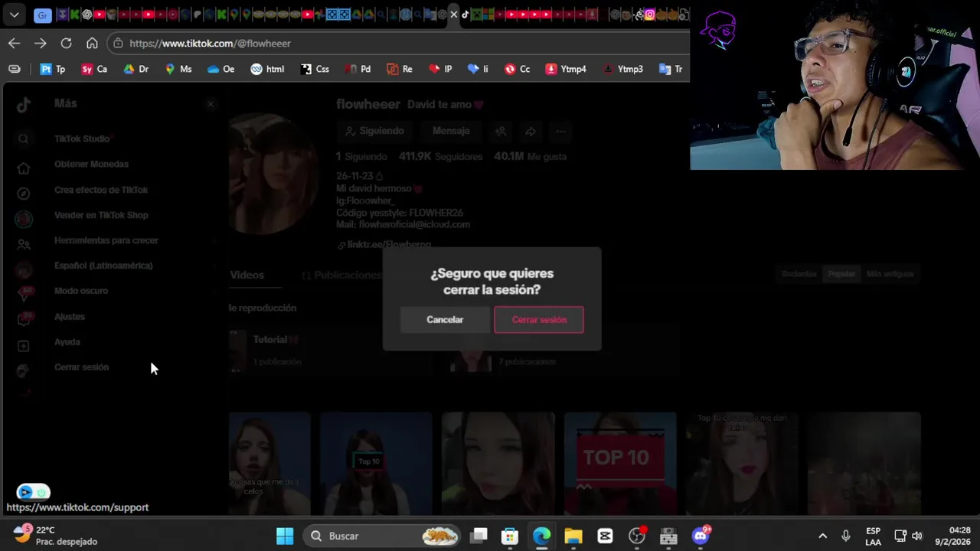980x551 pixels.
Task: Show hidden system tray icons chevron
Action: point(822,536)
